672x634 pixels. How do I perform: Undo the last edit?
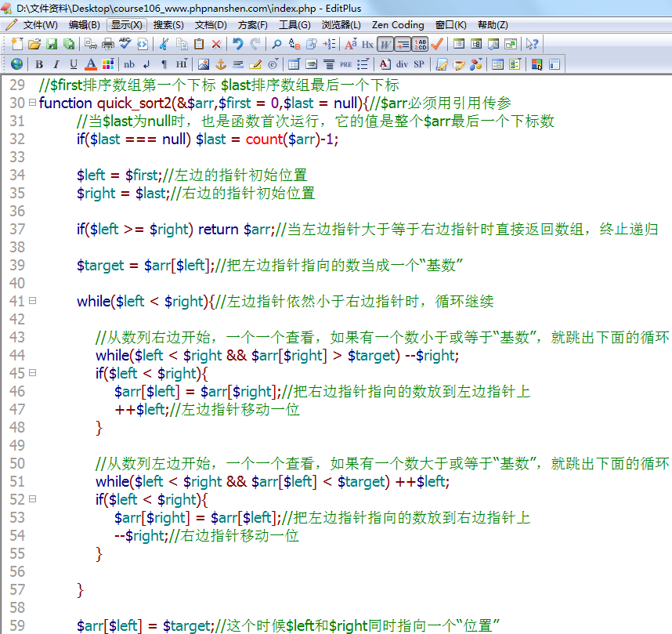click(238, 44)
